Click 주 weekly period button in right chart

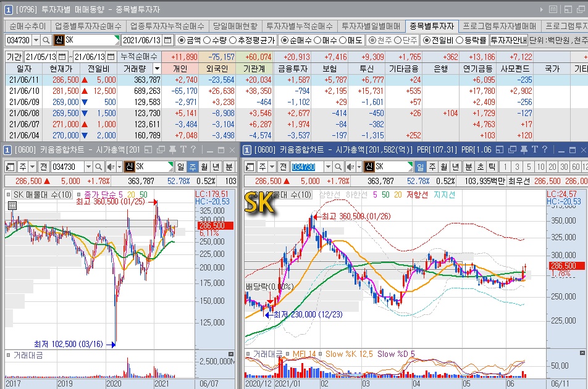point(432,167)
